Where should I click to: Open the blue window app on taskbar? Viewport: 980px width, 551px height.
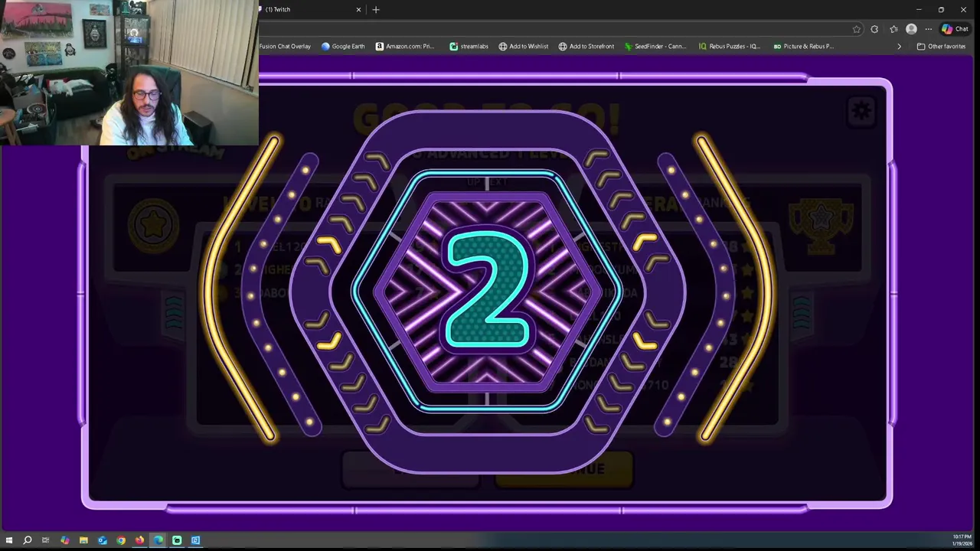tap(195, 540)
